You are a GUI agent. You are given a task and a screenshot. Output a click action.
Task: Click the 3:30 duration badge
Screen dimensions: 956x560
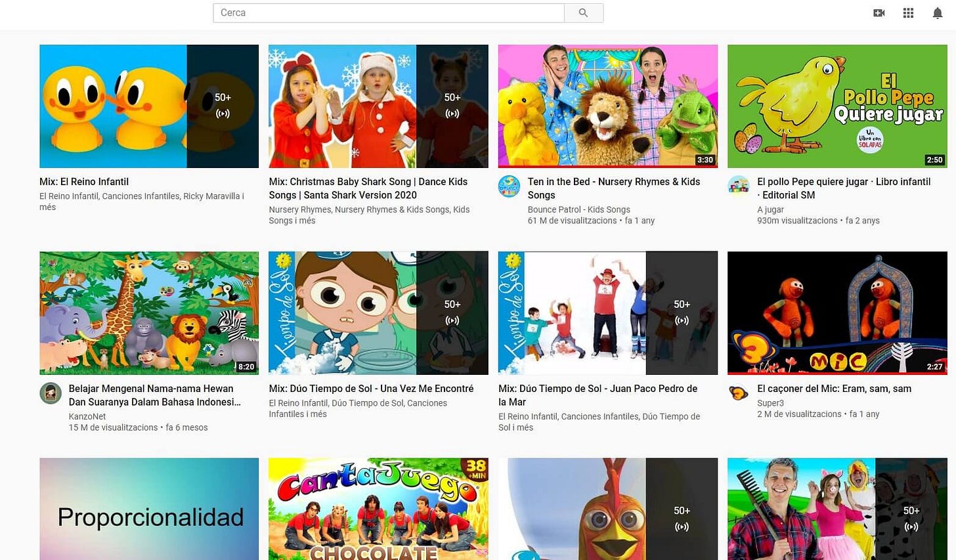point(705,160)
